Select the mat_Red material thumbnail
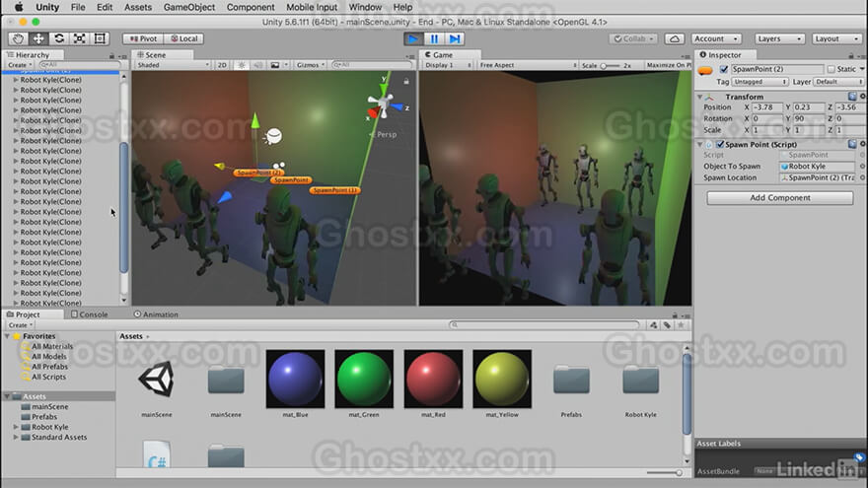 (x=433, y=379)
